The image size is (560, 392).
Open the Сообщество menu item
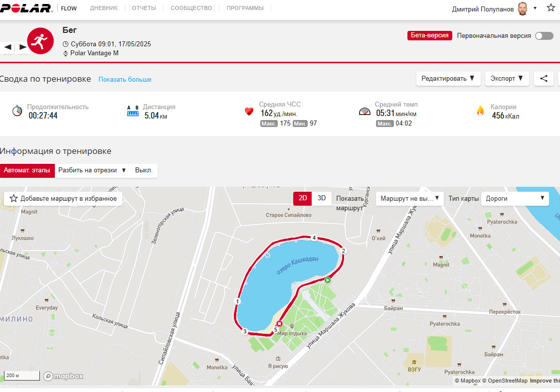click(x=191, y=8)
